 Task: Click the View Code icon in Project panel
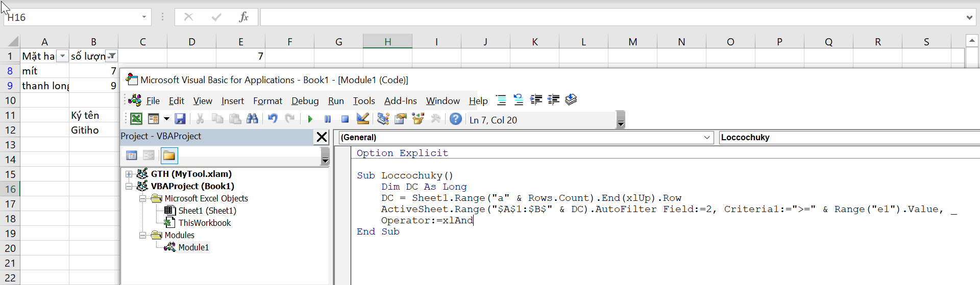point(132,156)
